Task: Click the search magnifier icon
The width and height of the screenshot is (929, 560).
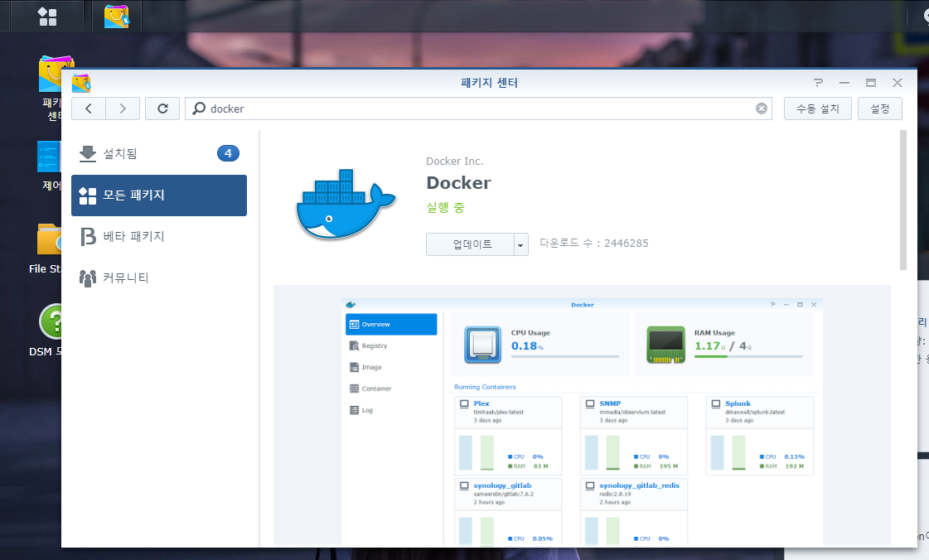Action: click(x=199, y=109)
